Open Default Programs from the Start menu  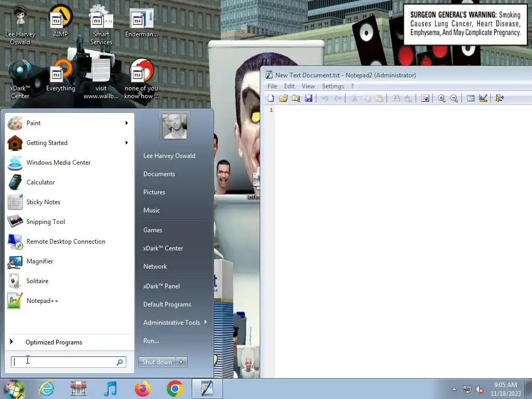(x=167, y=304)
